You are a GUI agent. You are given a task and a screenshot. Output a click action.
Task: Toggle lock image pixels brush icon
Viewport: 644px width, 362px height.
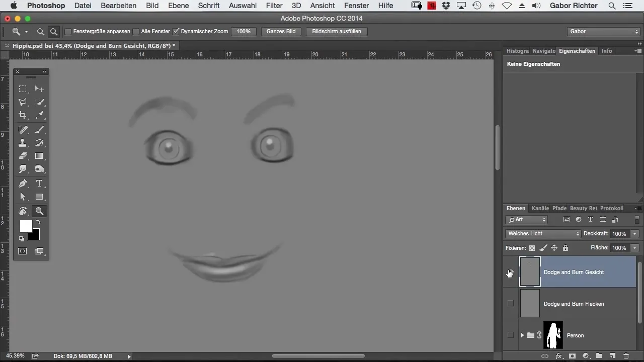tap(543, 248)
